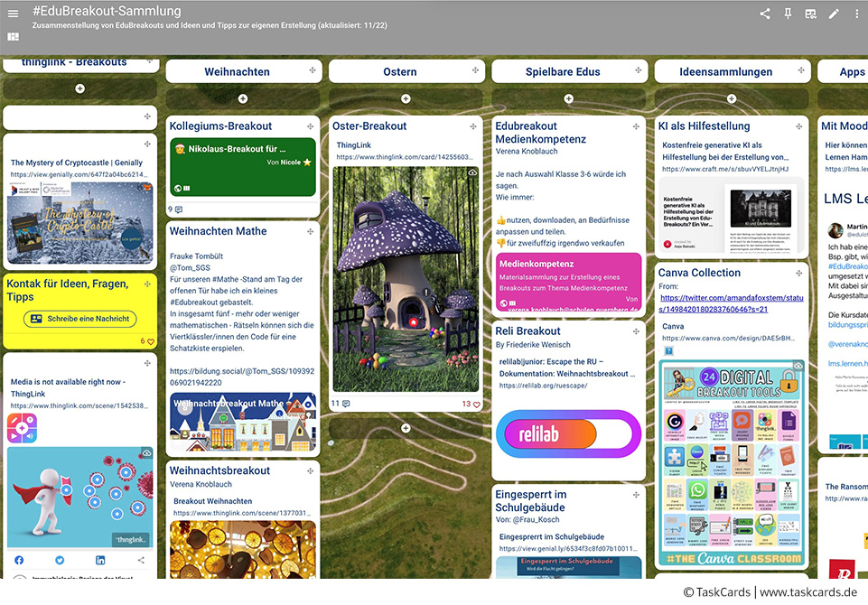The image size is (868, 605).
Task: Click move handle on Reli Breakout card
Action: [636, 331]
